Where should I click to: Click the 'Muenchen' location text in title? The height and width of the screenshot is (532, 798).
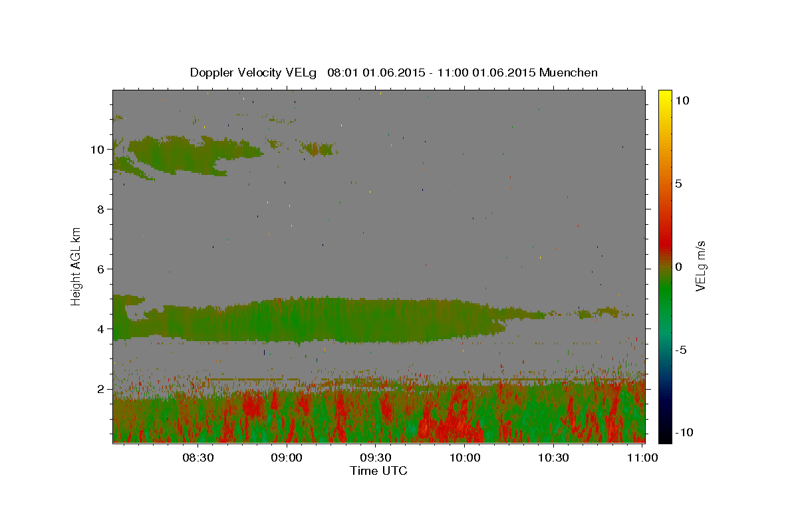(x=569, y=72)
